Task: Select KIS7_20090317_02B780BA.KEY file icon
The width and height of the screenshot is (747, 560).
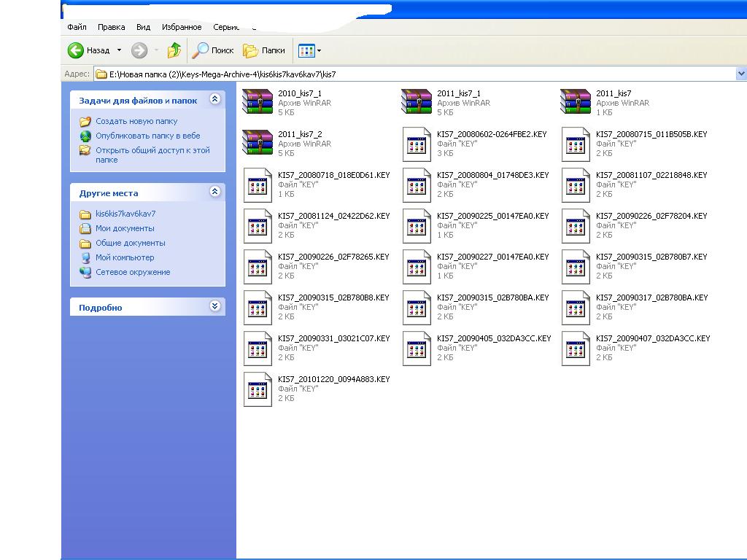Action: pyautogui.click(x=576, y=308)
